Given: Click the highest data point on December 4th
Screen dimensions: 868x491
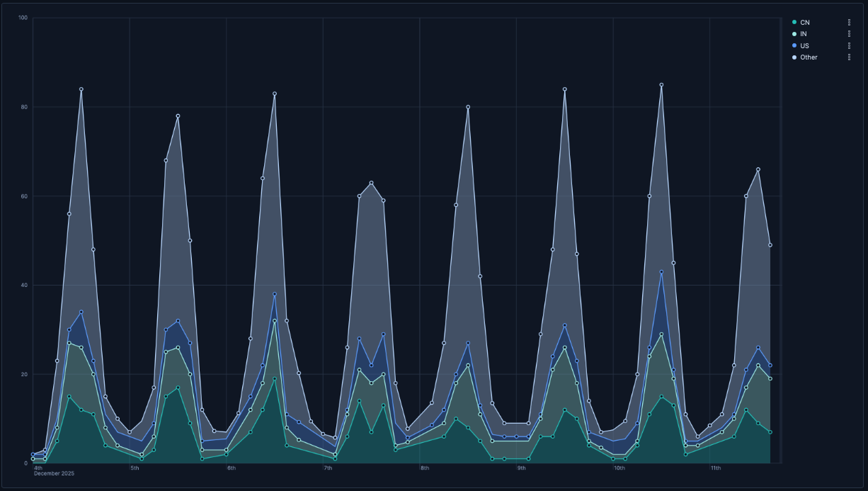Looking at the screenshot, I should pos(81,89).
